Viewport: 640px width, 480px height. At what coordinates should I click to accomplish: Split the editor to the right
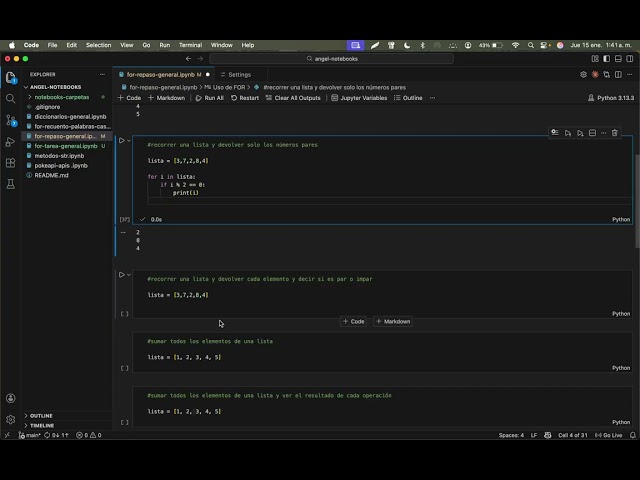pos(618,74)
